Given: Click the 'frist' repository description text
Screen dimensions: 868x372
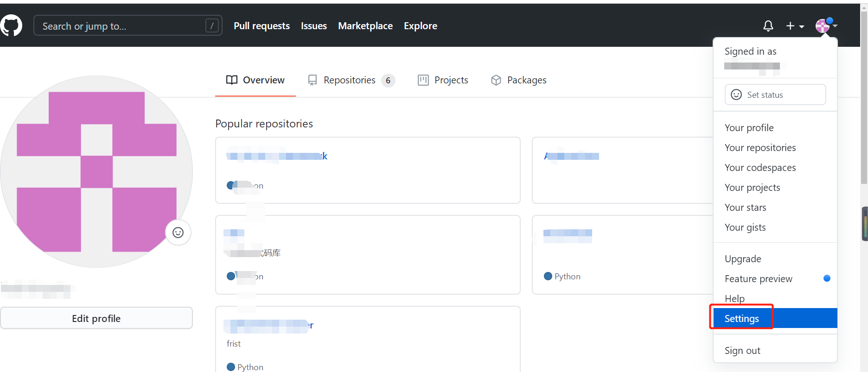Looking at the screenshot, I should tap(234, 343).
